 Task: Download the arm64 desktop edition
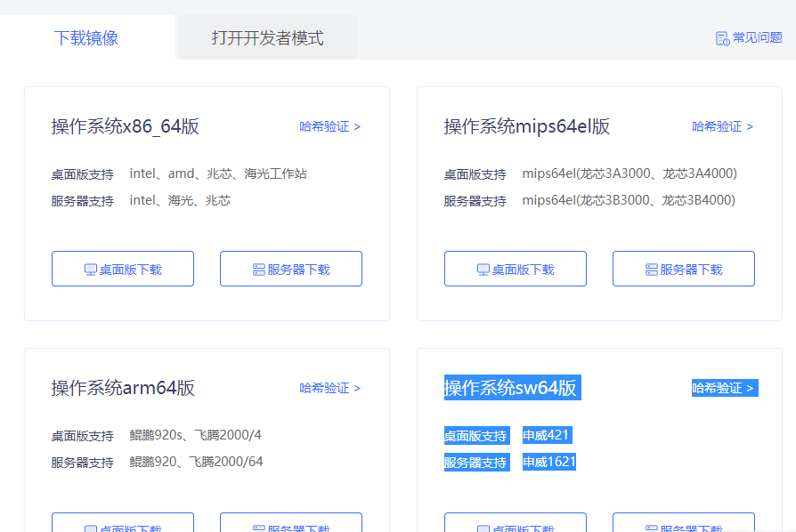pyautogui.click(x=123, y=523)
